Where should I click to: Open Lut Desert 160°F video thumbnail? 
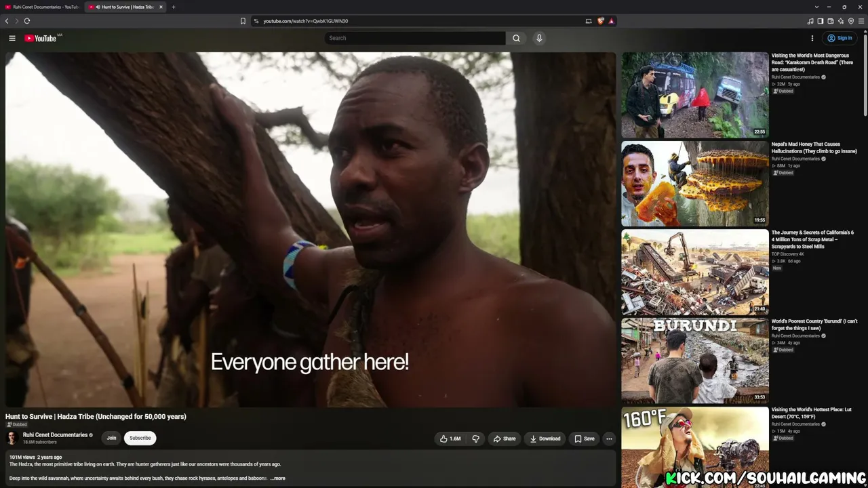point(695,447)
